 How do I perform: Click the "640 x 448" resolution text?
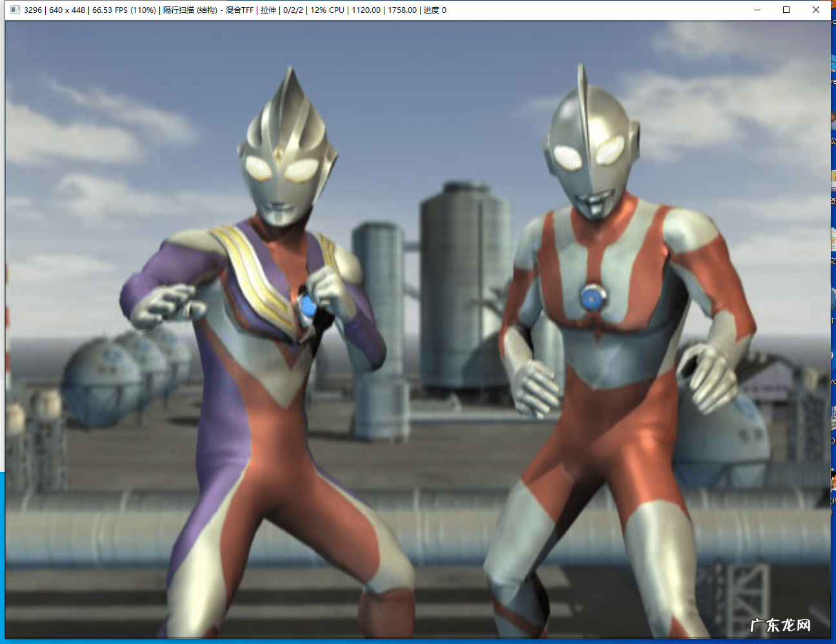(67, 10)
